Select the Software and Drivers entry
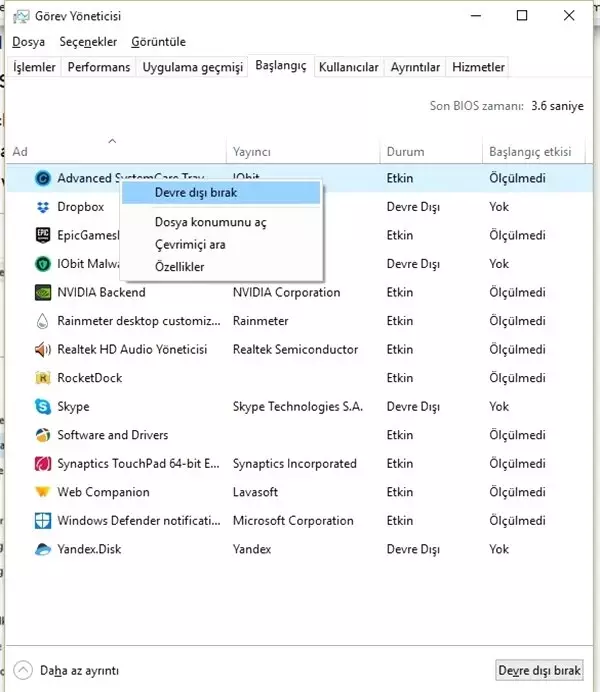This screenshot has height=692, width=600. click(x=113, y=435)
